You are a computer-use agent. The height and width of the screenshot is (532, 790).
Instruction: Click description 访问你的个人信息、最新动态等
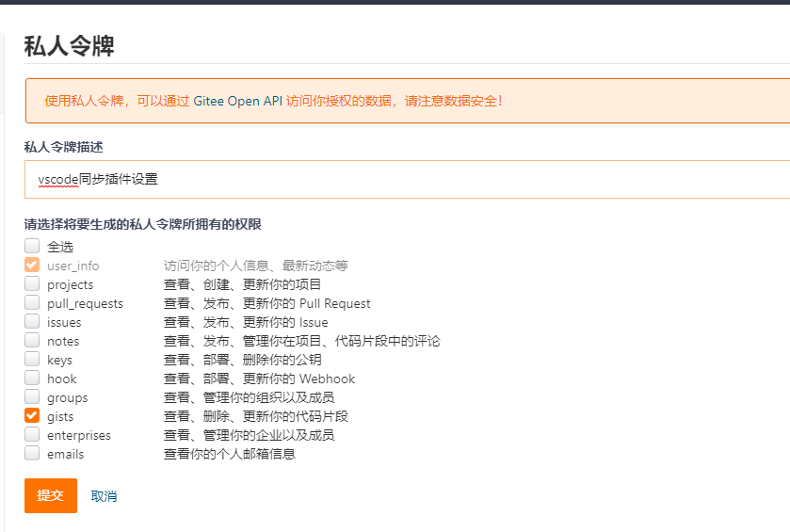tap(255, 266)
